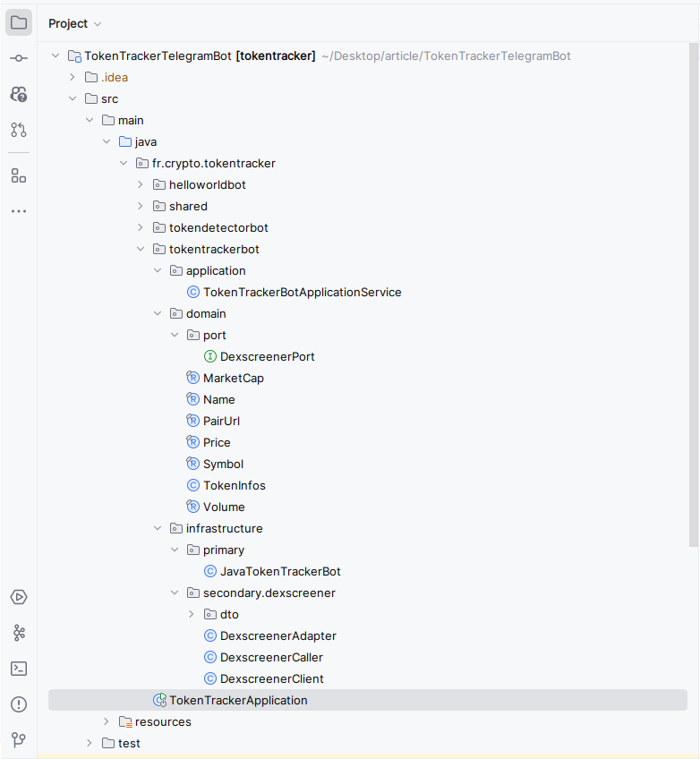Expand the .idea folder
Screen dimensions: 700x759
tap(73, 78)
